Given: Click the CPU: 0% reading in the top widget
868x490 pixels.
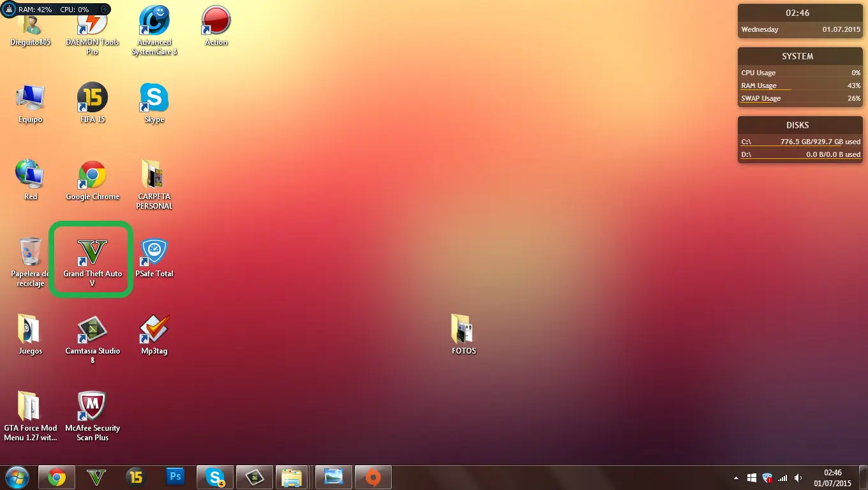Looking at the screenshot, I should pos(75,10).
